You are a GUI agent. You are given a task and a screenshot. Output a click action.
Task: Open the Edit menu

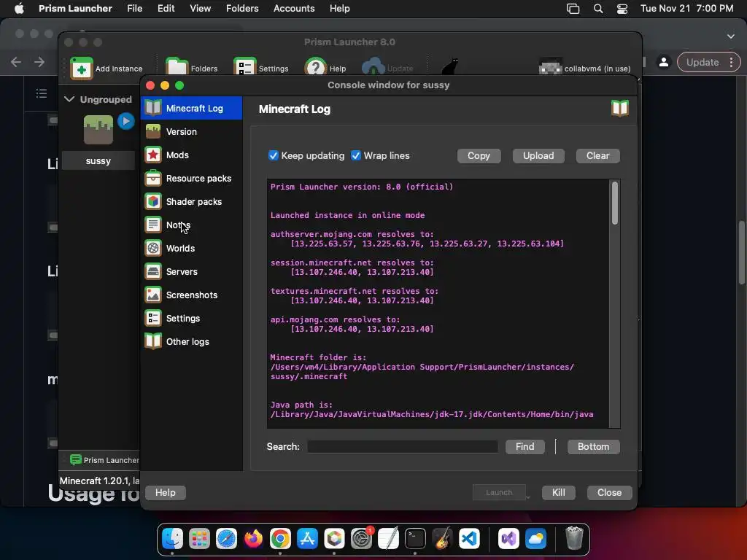(x=166, y=8)
